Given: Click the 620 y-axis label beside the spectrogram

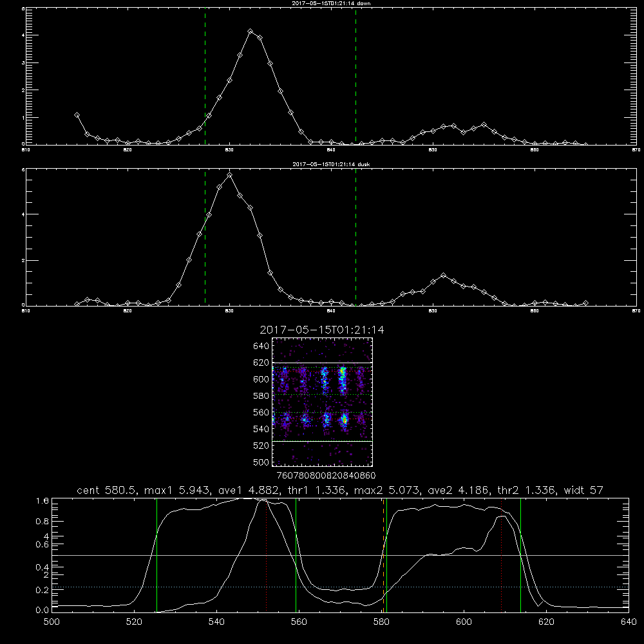Looking at the screenshot, I should pyautogui.click(x=261, y=363).
